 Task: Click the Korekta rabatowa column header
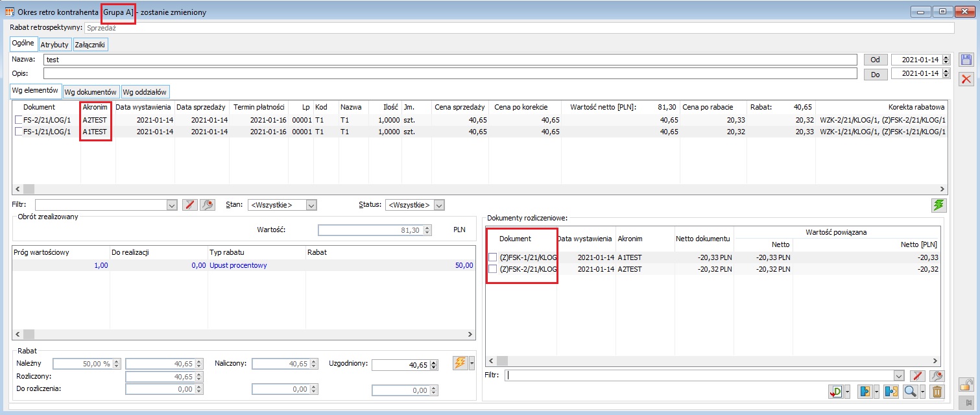[881, 107]
